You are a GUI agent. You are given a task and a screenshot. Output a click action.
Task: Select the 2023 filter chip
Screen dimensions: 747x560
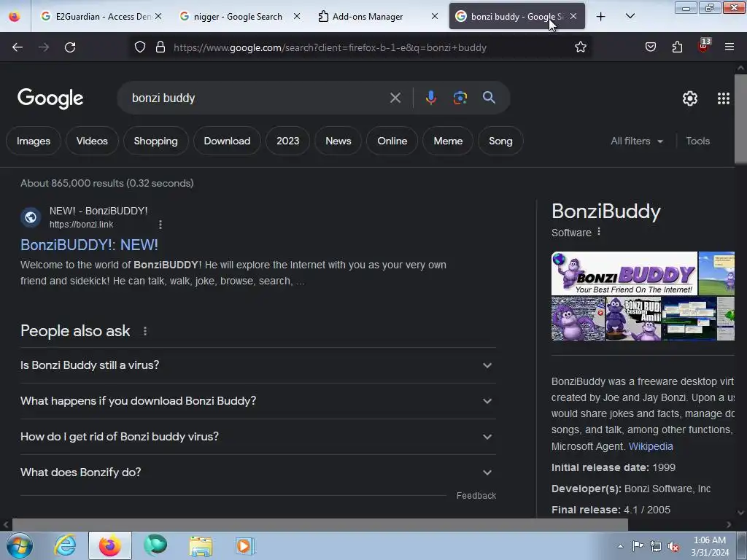[287, 141]
